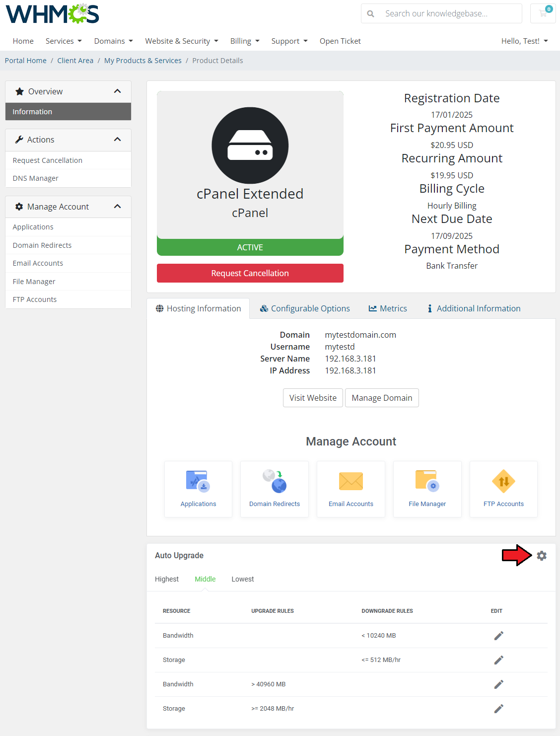The width and height of the screenshot is (560, 736).
Task: Open the shopping cart icon
Action: (x=543, y=13)
